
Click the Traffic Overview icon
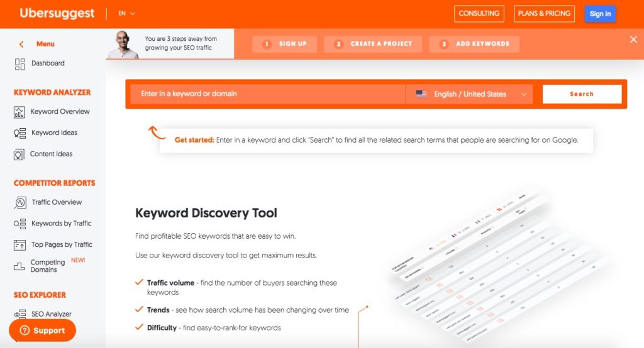pos(20,202)
